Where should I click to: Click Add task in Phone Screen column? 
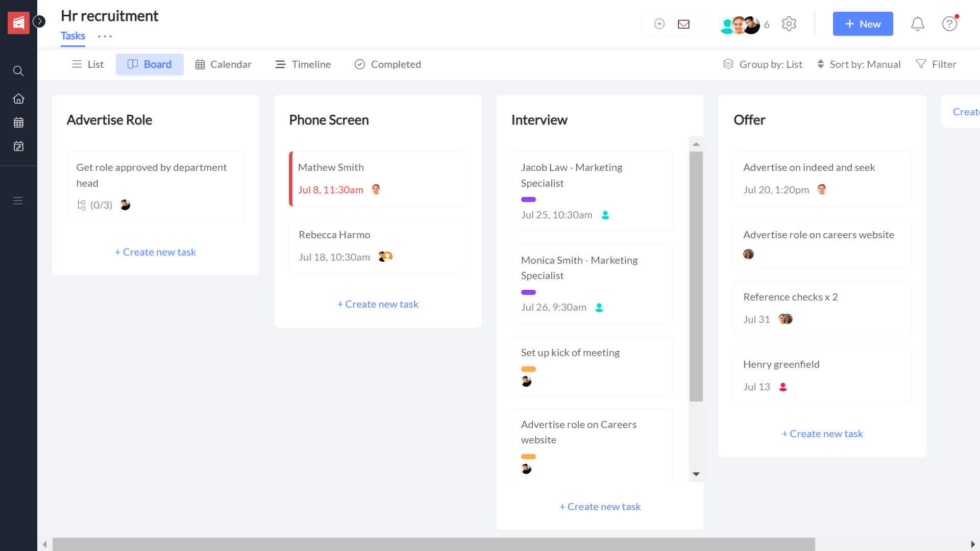coord(378,304)
